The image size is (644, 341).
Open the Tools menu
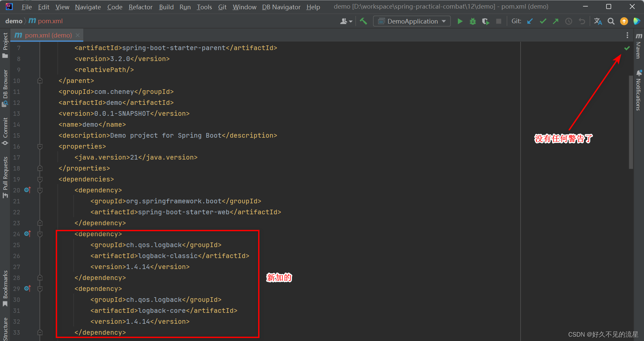pyautogui.click(x=204, y=7)
